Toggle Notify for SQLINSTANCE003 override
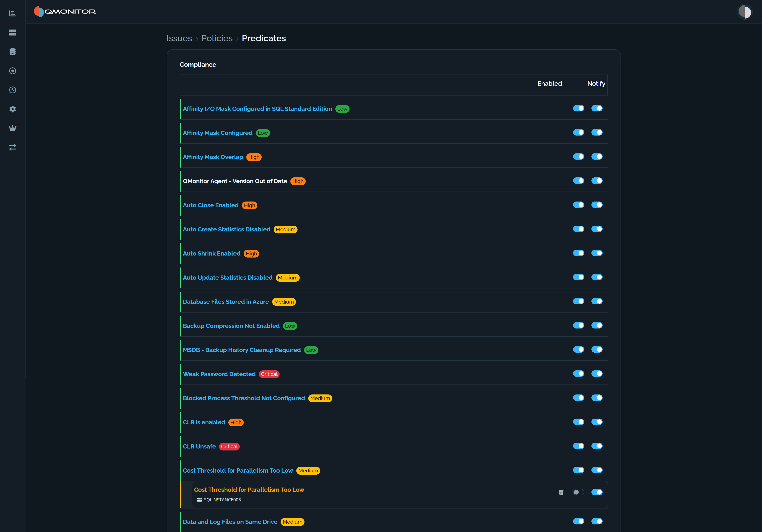 pos(597,492)
